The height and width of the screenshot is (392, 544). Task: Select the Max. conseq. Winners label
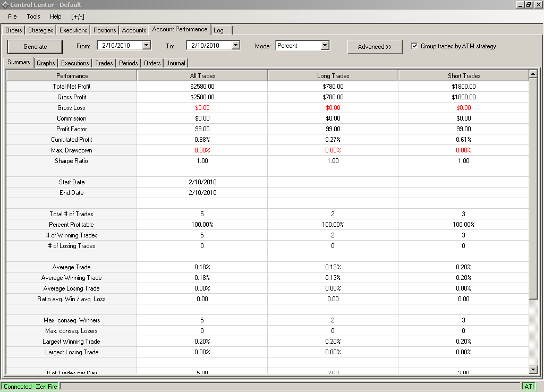click(x=72, y=320)
